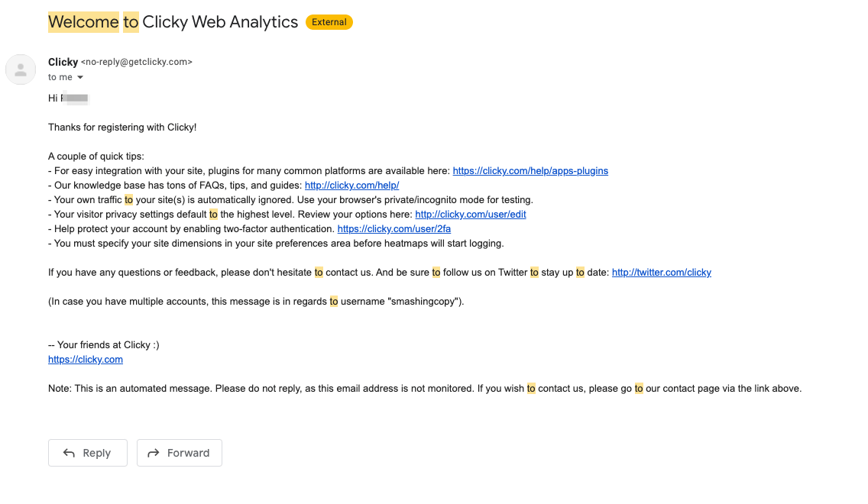Click the sender's profile avatar icon

coord(21,69)
